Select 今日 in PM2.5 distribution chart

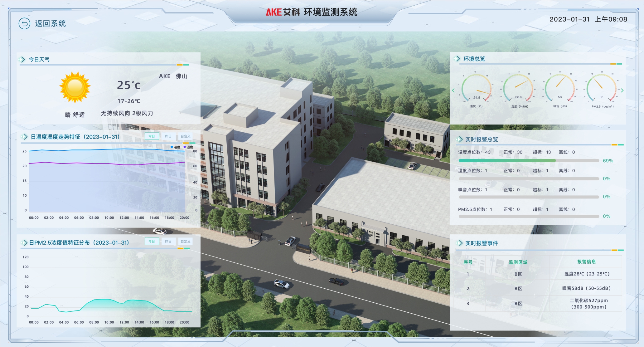click(x=152, y=241)
